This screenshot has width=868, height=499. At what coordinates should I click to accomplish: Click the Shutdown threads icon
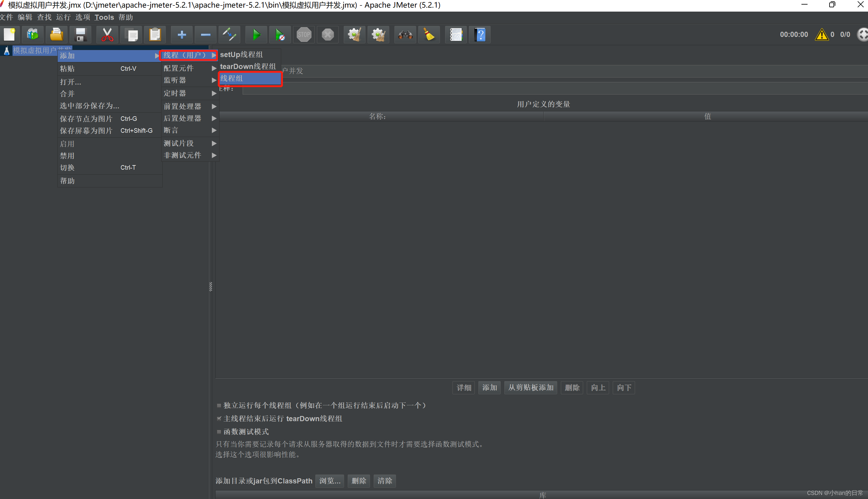click(x=328, y=34)
